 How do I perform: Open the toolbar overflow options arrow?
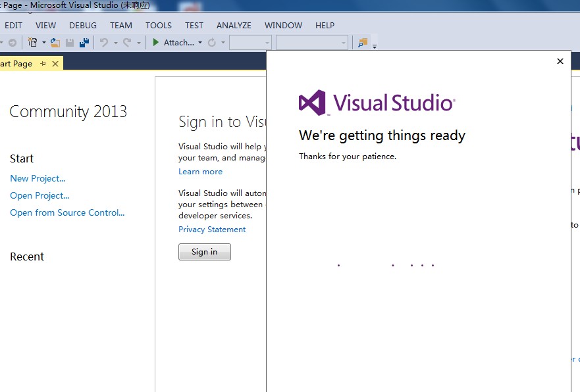[x=375, y=46]
